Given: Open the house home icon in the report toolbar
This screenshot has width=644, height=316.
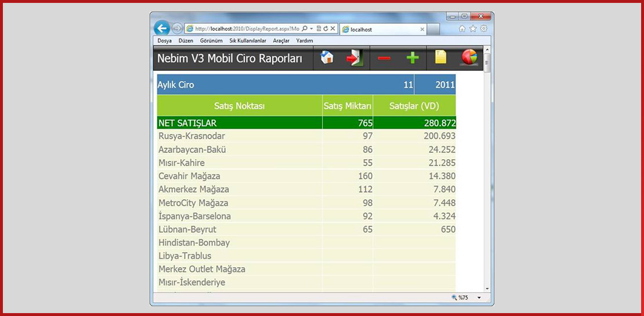Looking at the screenshot, I should pos(327,58).
